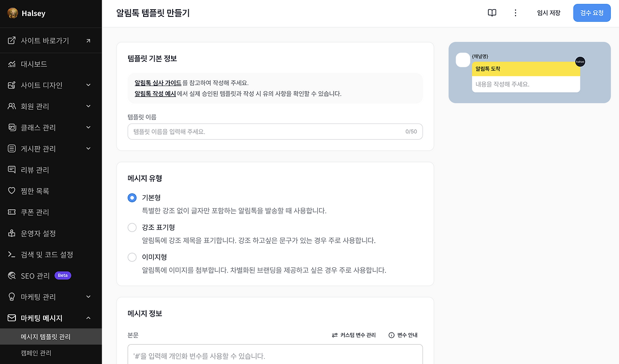Click the SEO 관리 globe icon
Viewport: 619px width, 364px height.
pos(12,276)
